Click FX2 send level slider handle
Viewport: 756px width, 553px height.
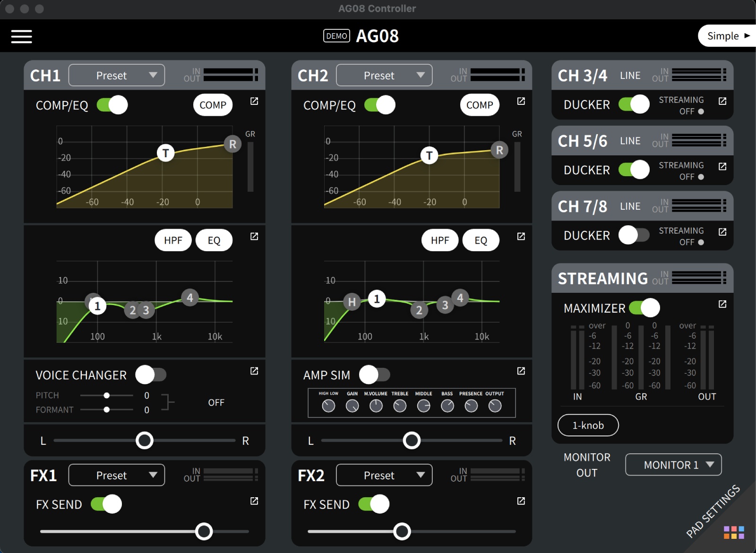pos(402,531)
